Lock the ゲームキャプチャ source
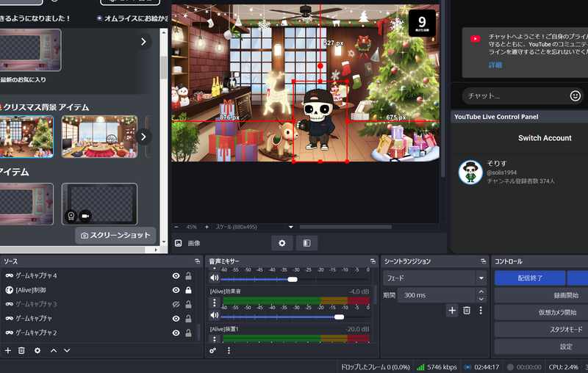 click(x=188, y=319)
